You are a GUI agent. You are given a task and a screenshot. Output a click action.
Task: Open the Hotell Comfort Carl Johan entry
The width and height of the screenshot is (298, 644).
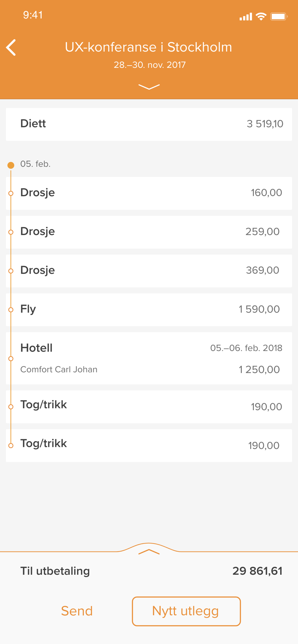point(149,358)
